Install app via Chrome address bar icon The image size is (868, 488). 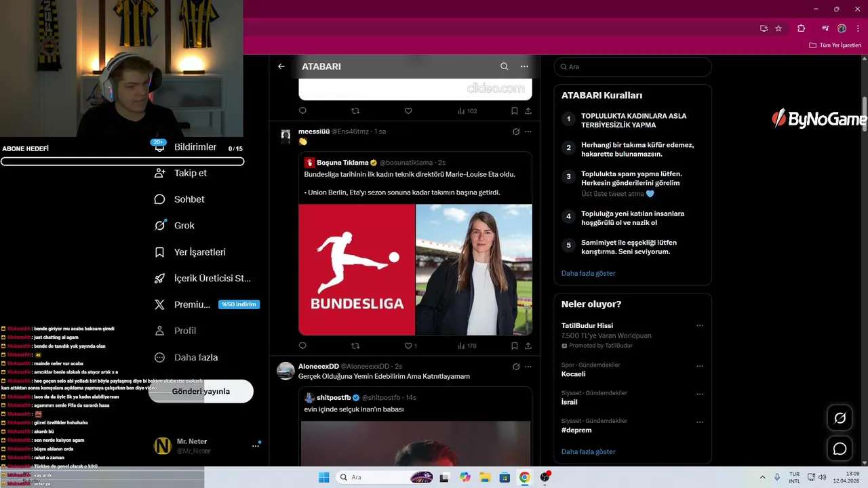tap(764, 28)
